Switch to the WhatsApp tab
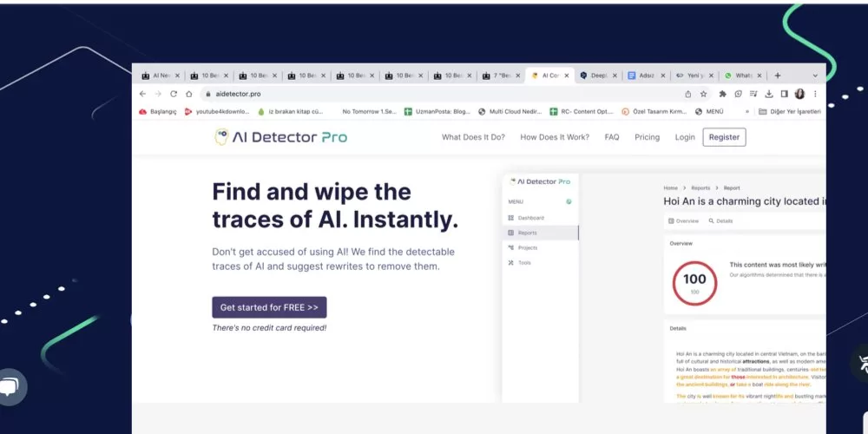 point(743,76)
